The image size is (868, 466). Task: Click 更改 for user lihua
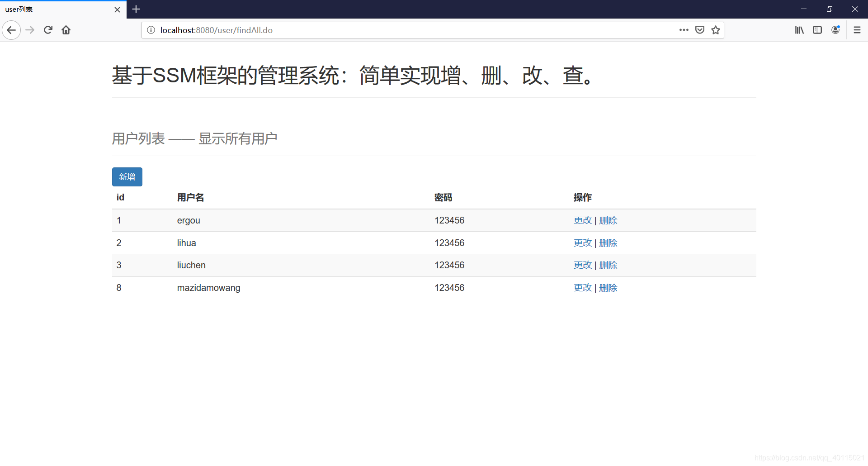[583, 243]
